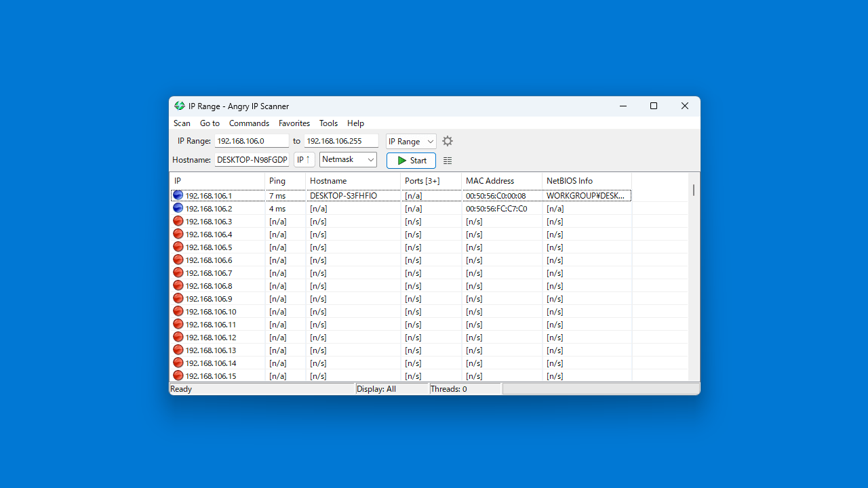This screenshot has width=868, height=488.
Task: Click the IP up-arrow button
Action: [x=304, y=159]
